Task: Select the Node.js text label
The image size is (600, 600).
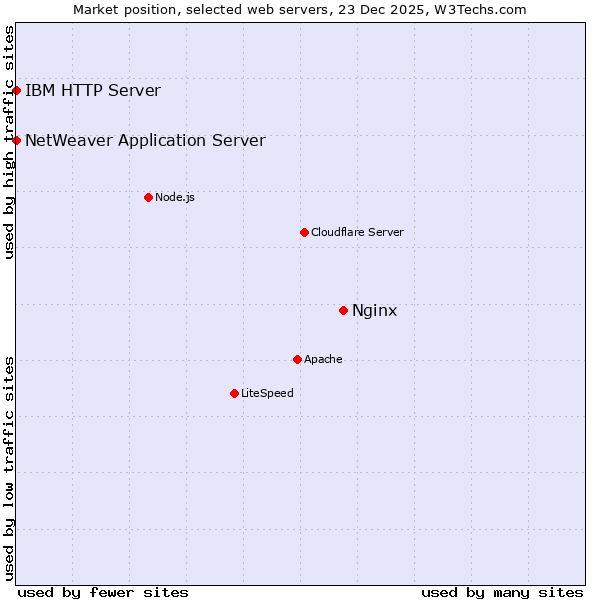Action: click(175, 198)
